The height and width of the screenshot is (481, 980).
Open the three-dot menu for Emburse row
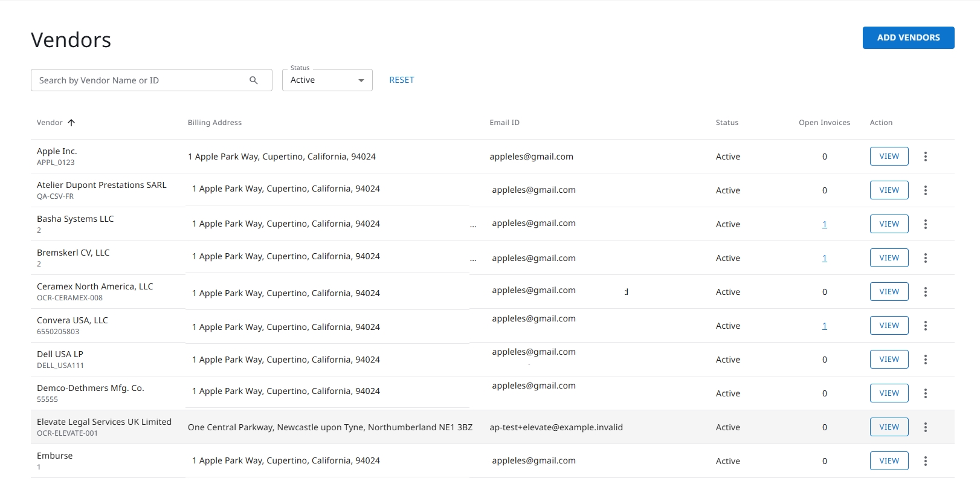coord(925,461)
